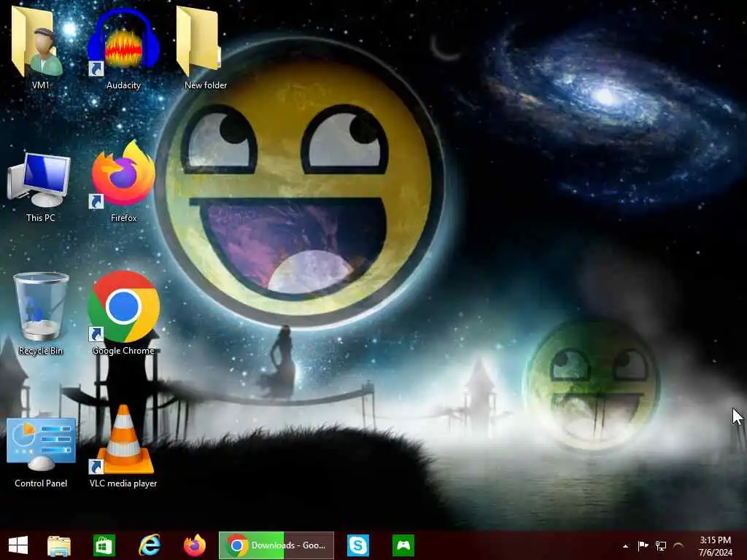
Task: Launch Internet Explorer from the taskbar
Action: point(150,545)
